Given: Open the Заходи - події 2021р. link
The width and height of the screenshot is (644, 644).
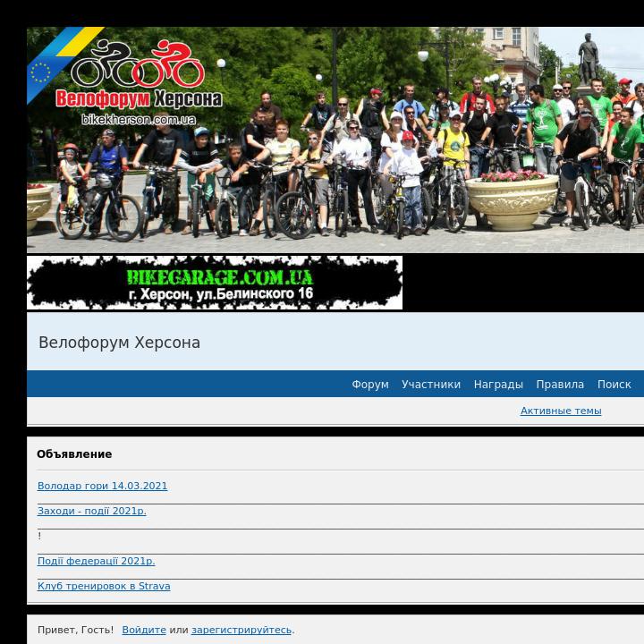Looking at the screenshot, I should coord(91,511).
